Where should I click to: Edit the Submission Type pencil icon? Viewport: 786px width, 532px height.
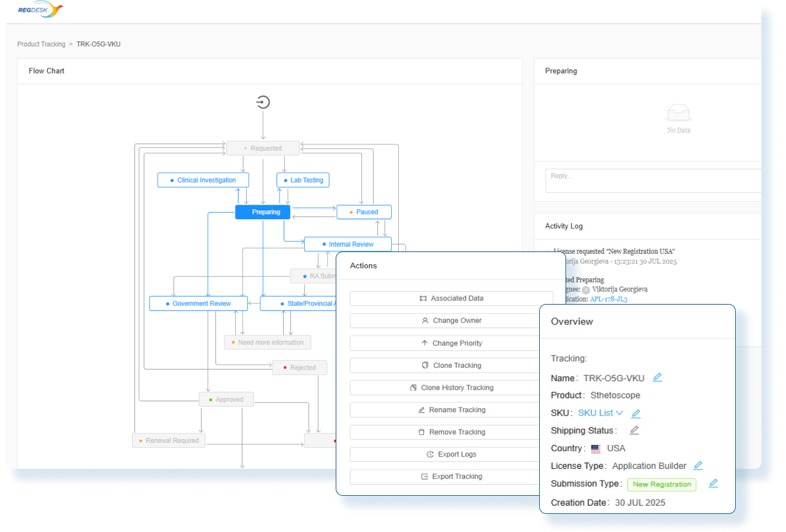pyautogui.click(x=713, y=483)
